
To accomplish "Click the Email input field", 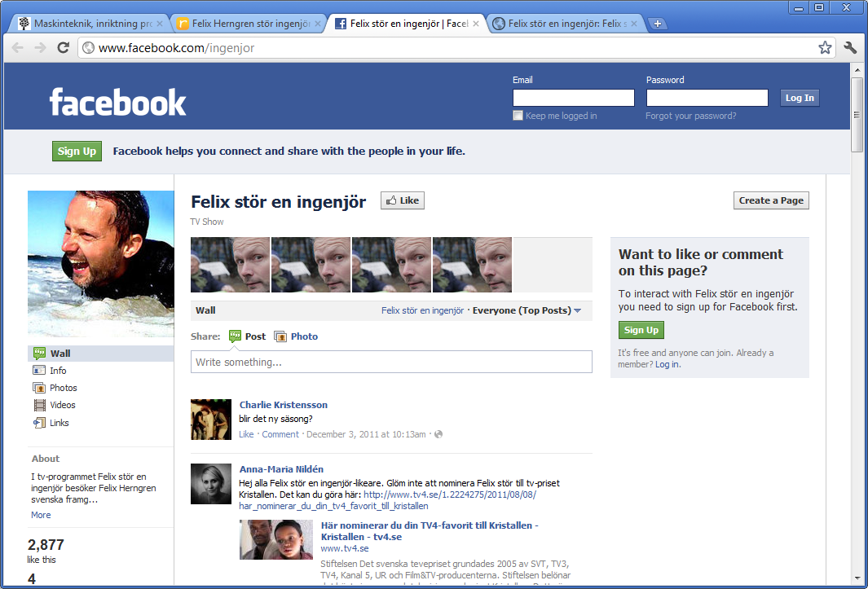I will click(574, 98).
